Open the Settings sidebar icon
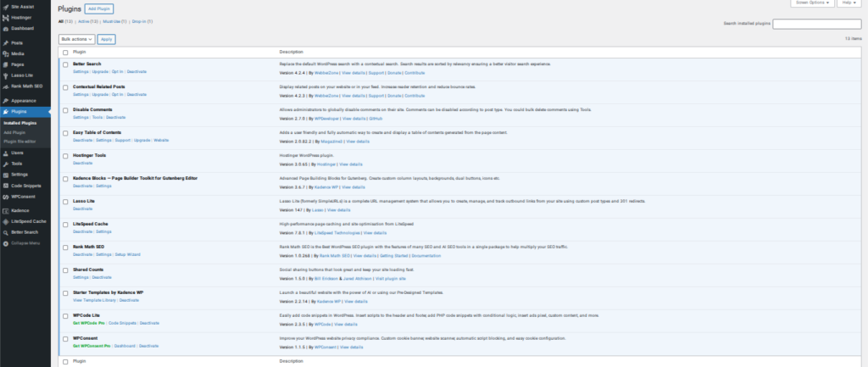The image size is (868, 367). tap(6, 175)
